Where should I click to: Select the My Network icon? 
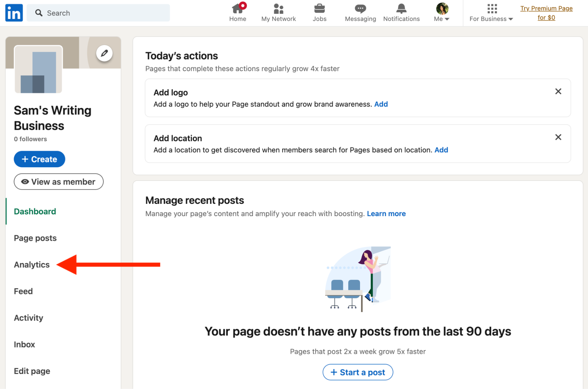pos(278,9)
